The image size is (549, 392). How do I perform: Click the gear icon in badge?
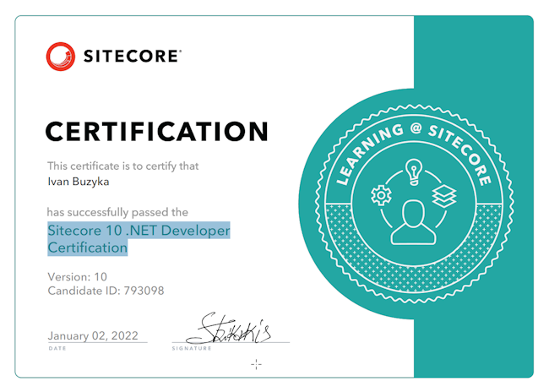pos(381,195)
